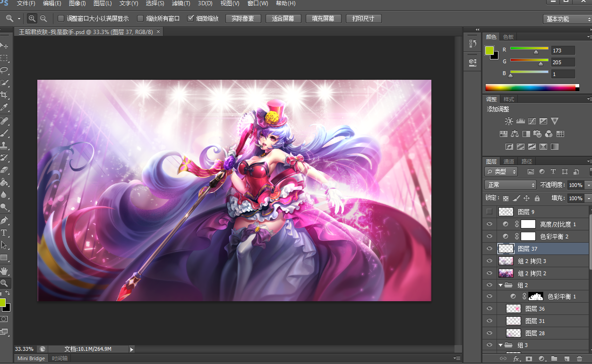Click the zoom in magnifier in options bar

click(x=32, y=18)
